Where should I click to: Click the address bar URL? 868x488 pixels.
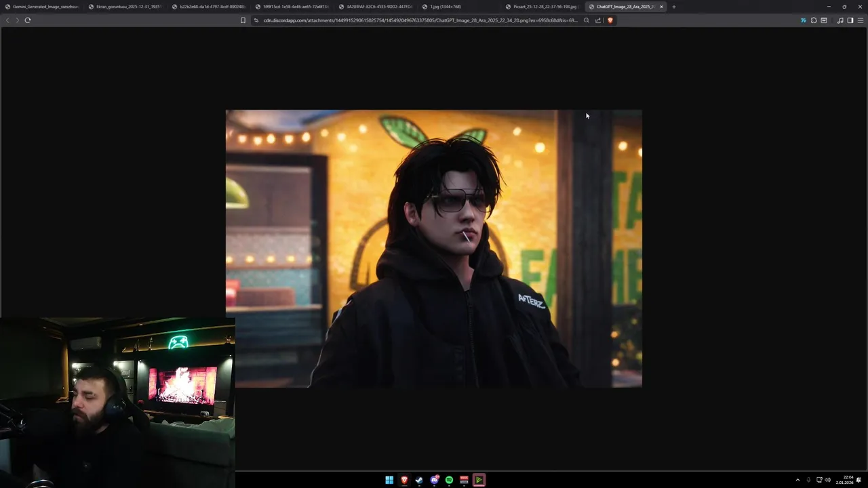tap(420, 20)
